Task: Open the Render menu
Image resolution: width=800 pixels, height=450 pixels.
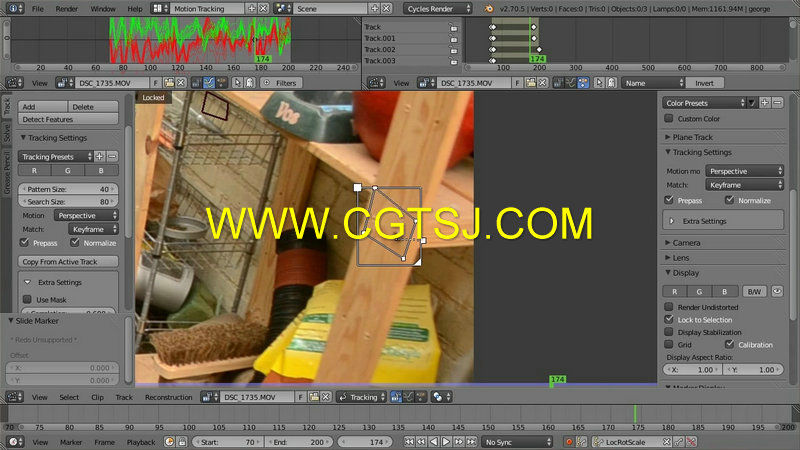Action: click(67, 9)
